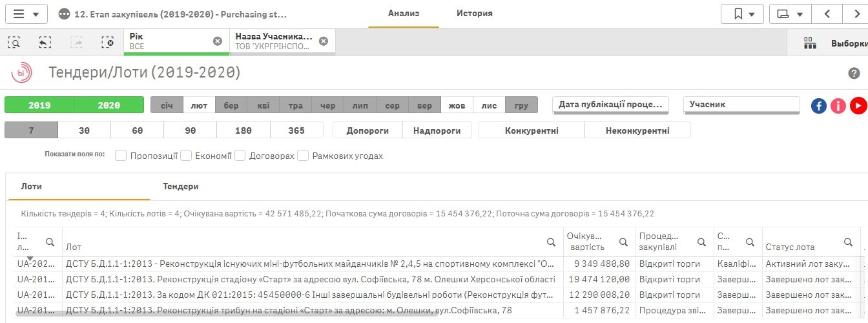
Task: Go to the previous sheet
Action: (x=827, y=14)
